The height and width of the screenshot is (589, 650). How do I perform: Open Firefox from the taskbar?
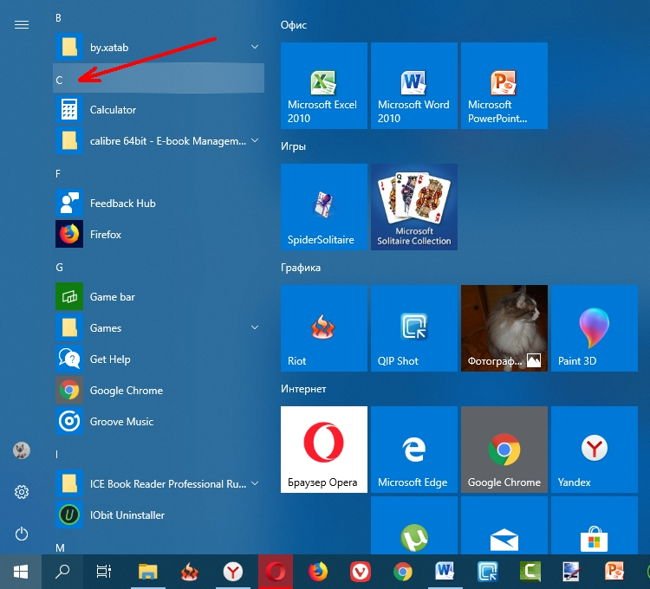pos(318,572)
